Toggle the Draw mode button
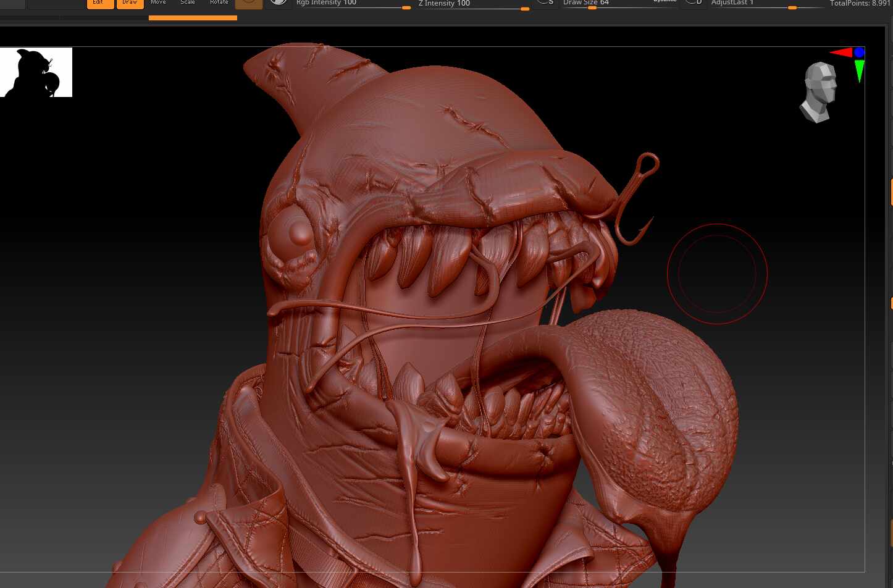893x588 pixels. (130, 4)
